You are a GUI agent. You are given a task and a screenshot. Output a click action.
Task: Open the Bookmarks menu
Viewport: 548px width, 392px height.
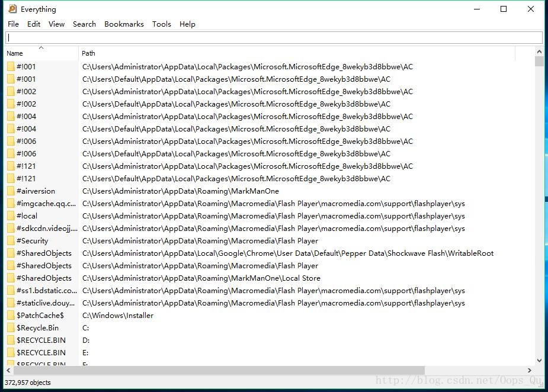(x=124, y=24)
